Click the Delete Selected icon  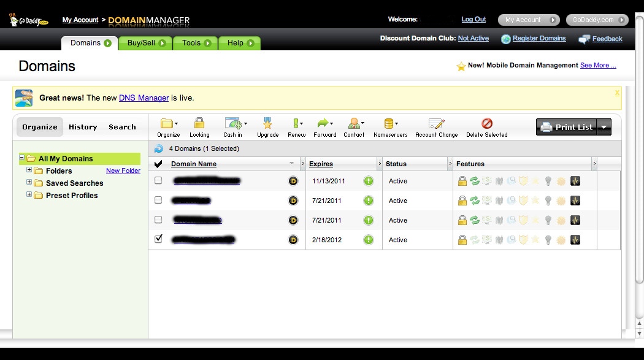point(487,123)
